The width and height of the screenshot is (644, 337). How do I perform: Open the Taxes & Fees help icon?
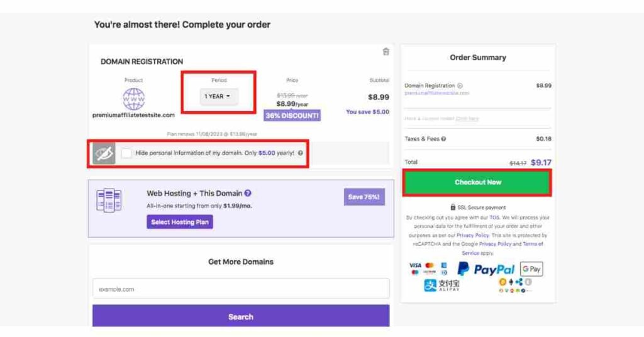point(443,139)
